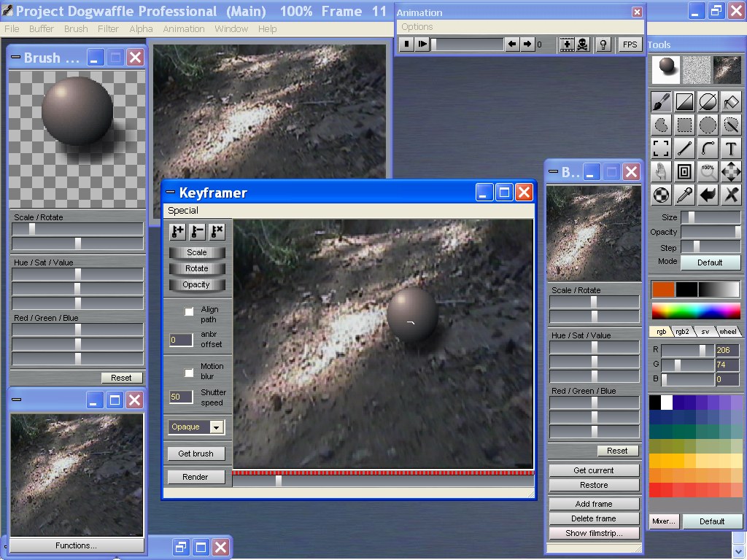The width and height of the screenshot is (747, 560).
Task: Enable the Align path checkbox
Action: point(189,311)
